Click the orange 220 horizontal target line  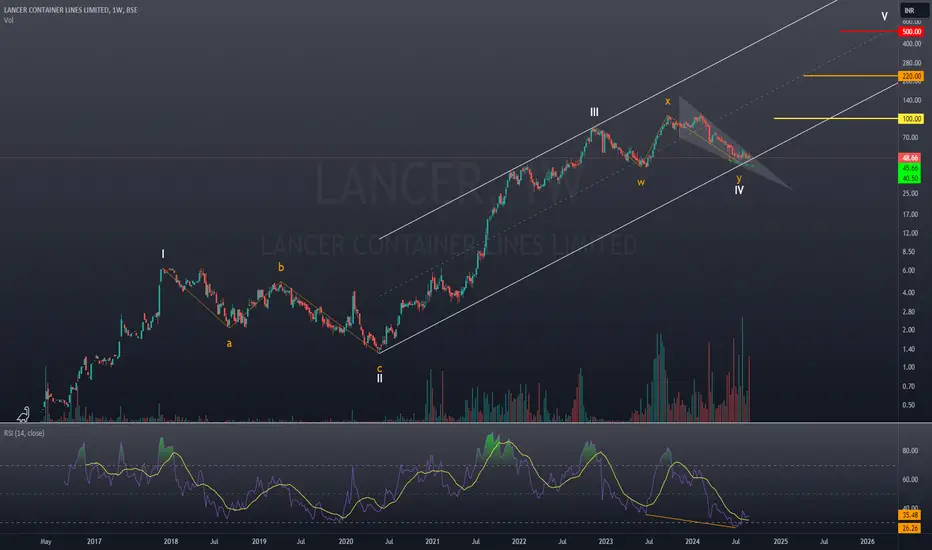coord(851,76)
